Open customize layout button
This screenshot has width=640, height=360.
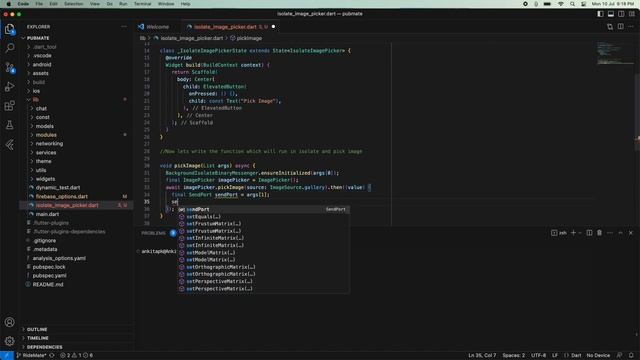click(632, 14)
